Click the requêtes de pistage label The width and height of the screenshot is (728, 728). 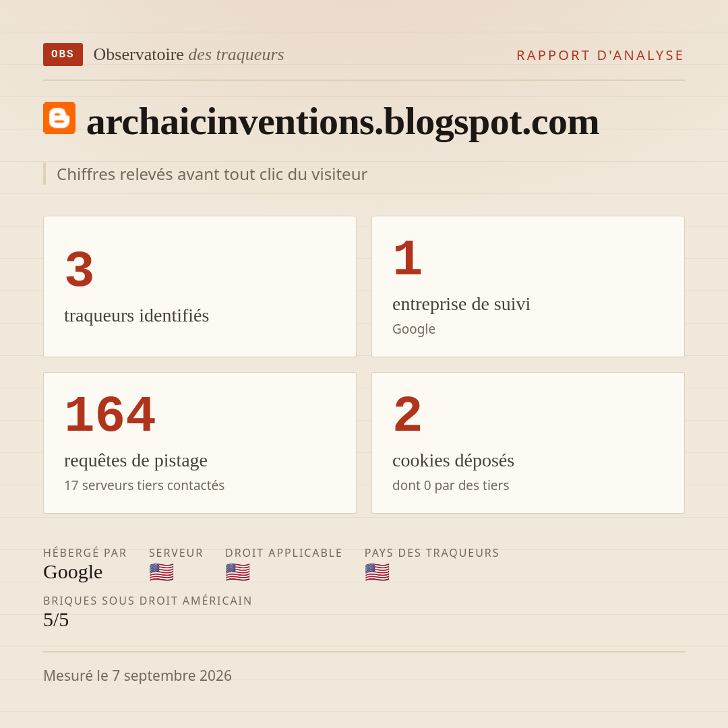[x=135, y=460]
